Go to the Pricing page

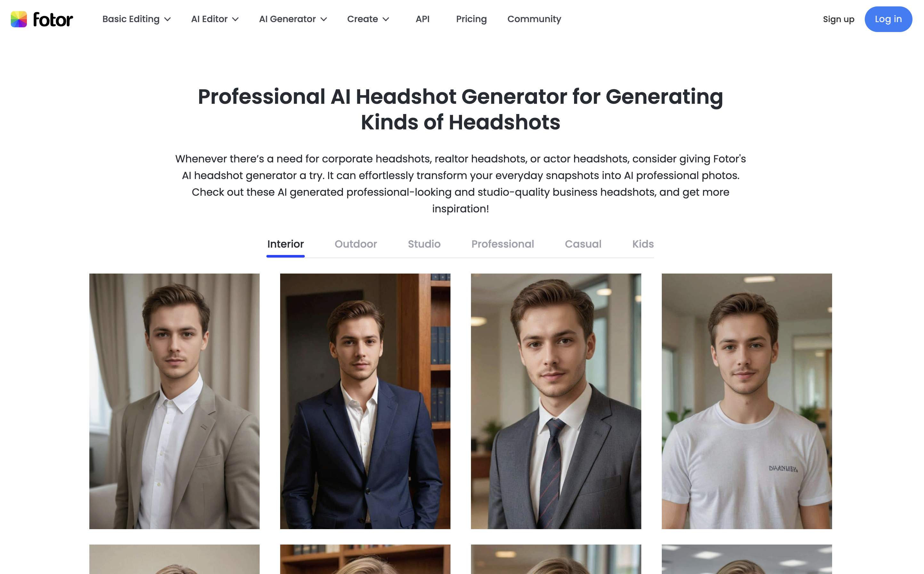tap(471, 19)
